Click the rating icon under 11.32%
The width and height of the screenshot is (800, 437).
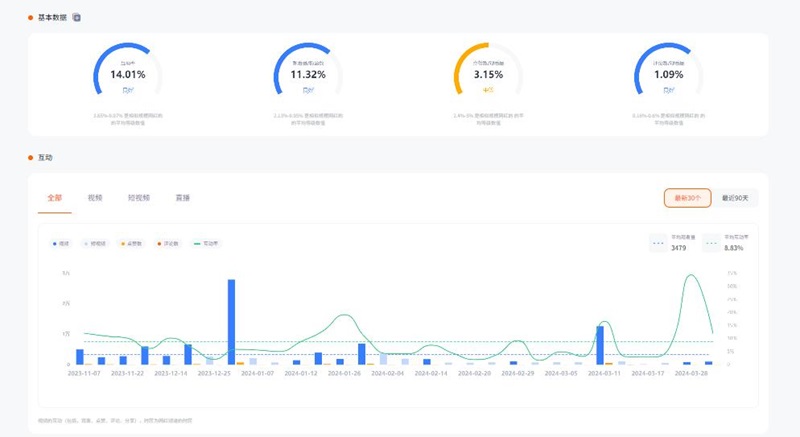pos(308,90)
